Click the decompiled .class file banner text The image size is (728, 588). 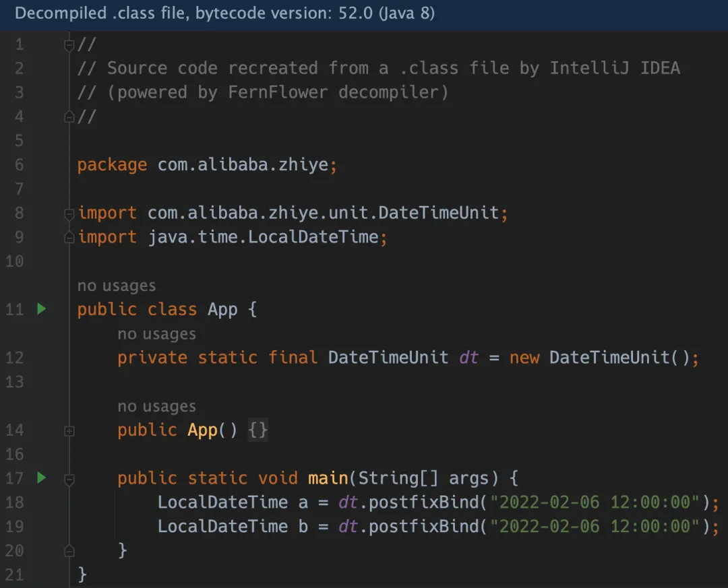coord(224,13)
